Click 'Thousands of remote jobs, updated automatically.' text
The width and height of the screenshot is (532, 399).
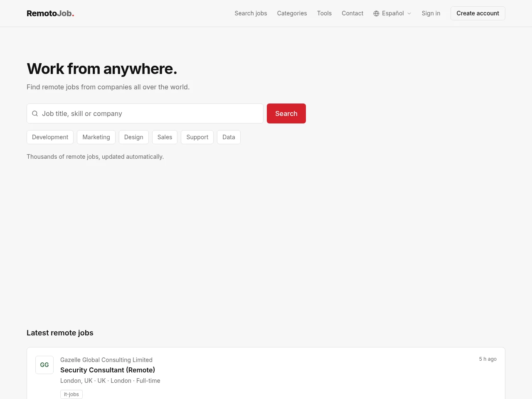[x=95, y=157]
